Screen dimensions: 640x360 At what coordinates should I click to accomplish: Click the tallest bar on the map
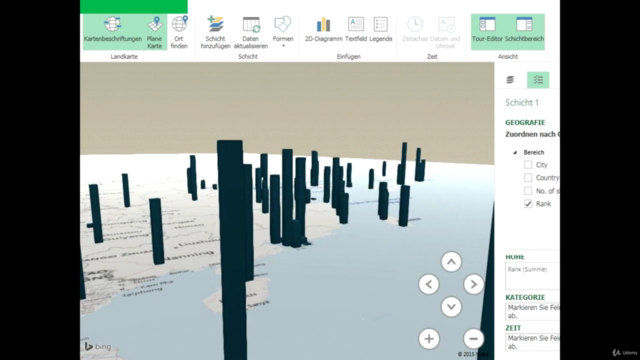click(232, 249)
